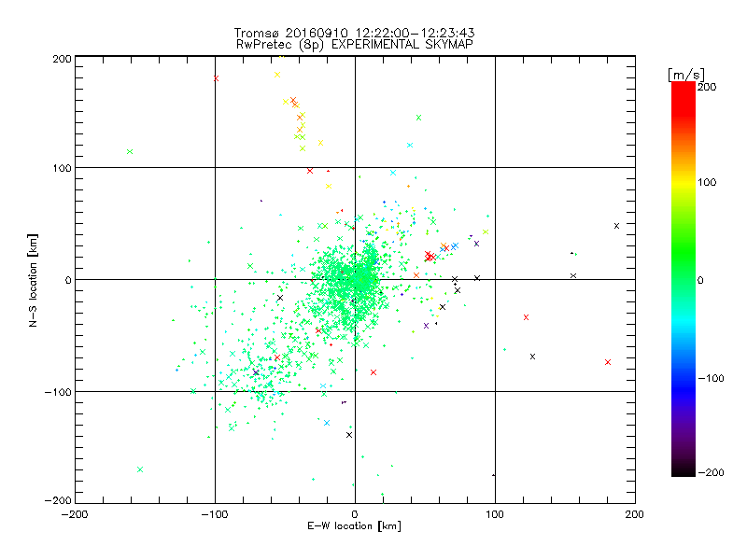
Task: Click the colorbar's '-200' bottom label
Action: 711,472
